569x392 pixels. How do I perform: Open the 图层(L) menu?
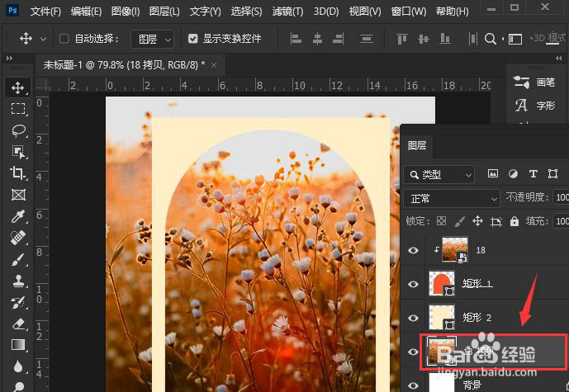click(164, 12)
